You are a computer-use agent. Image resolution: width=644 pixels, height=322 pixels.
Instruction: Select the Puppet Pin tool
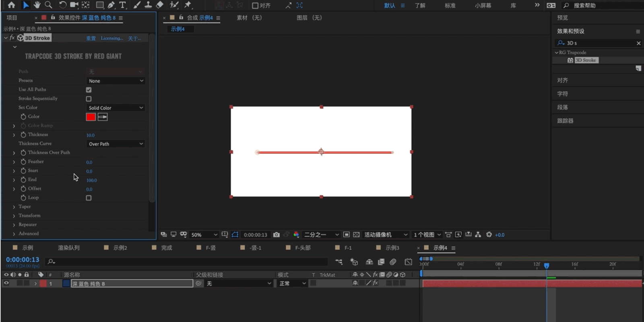click(188, 5)
